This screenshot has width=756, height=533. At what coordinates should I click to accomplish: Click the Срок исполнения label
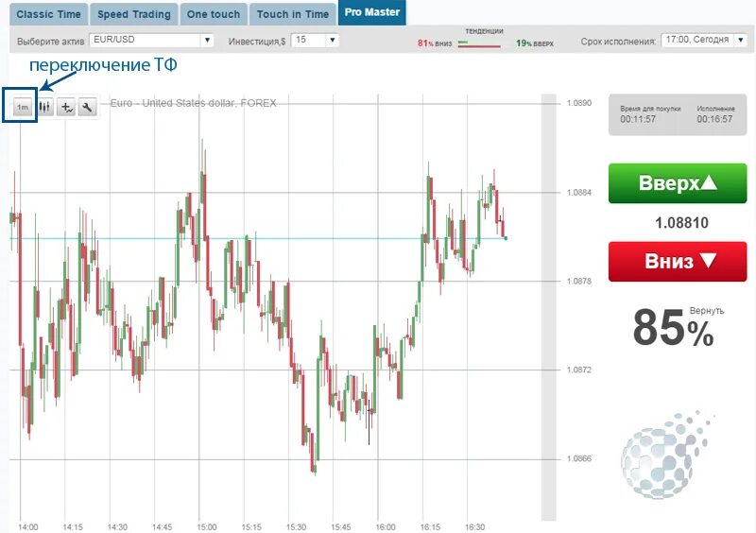[x=619, y=42]
